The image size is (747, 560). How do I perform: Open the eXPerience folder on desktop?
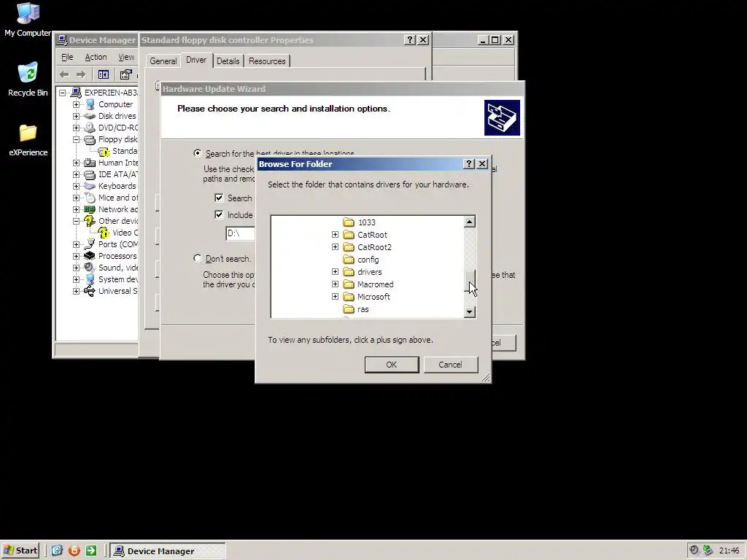[x=28, y=139]
